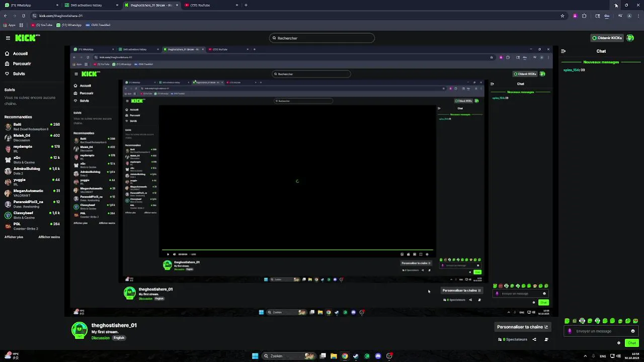Image resolution: width=644 pixels, height=362 pixels.
Task: Send the message with the green Chat button
Action: pyautogui.click(x=632, y=343)
